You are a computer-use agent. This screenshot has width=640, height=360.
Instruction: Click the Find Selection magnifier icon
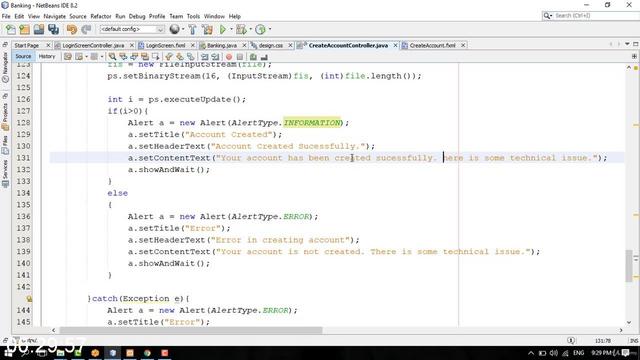click(112, 57)
